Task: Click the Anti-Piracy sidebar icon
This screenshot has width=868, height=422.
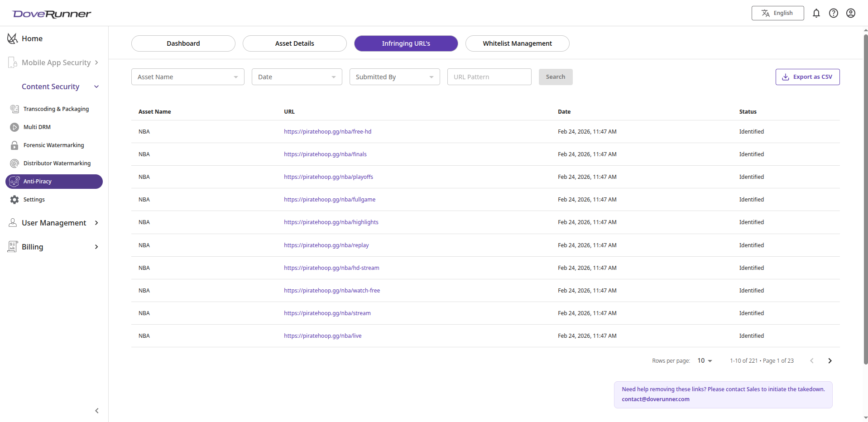Action: point(14,182)
